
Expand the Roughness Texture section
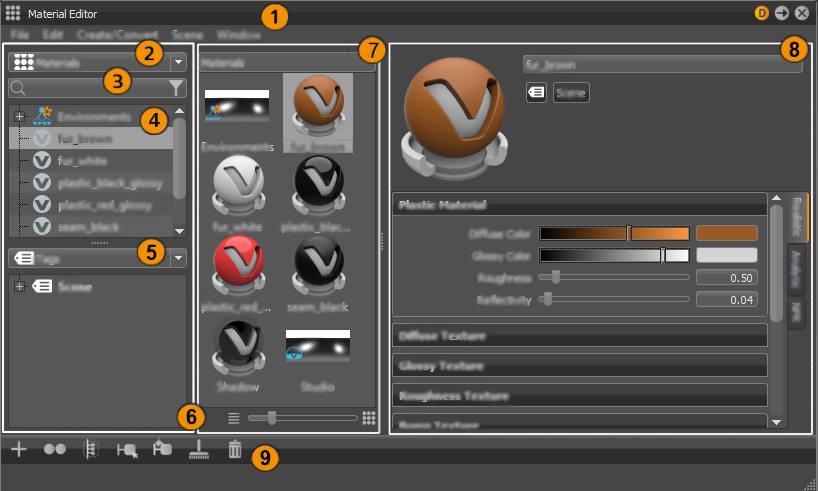[x=580, y=396]
